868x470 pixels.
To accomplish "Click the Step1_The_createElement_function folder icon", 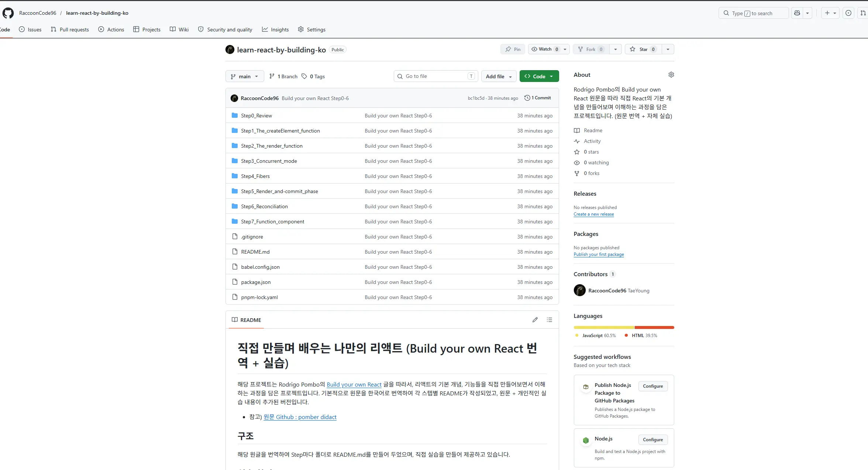I will [x=235, y=131].
